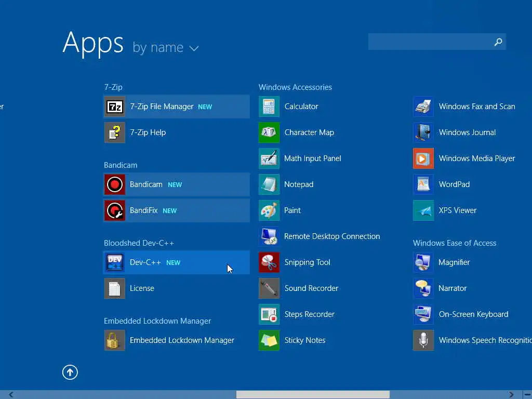The width and height of the screenshot is (532, 399).
Task: Open Steps Recorder icon
Action: pyautogui.click(x=269, y=314)
